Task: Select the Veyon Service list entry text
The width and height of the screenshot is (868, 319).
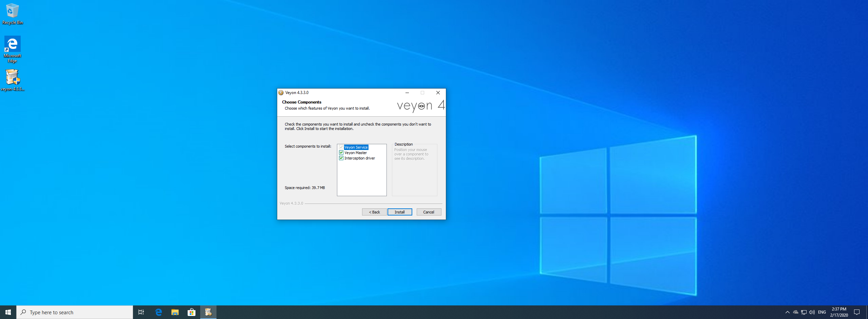Action: (x=356, y=147)
